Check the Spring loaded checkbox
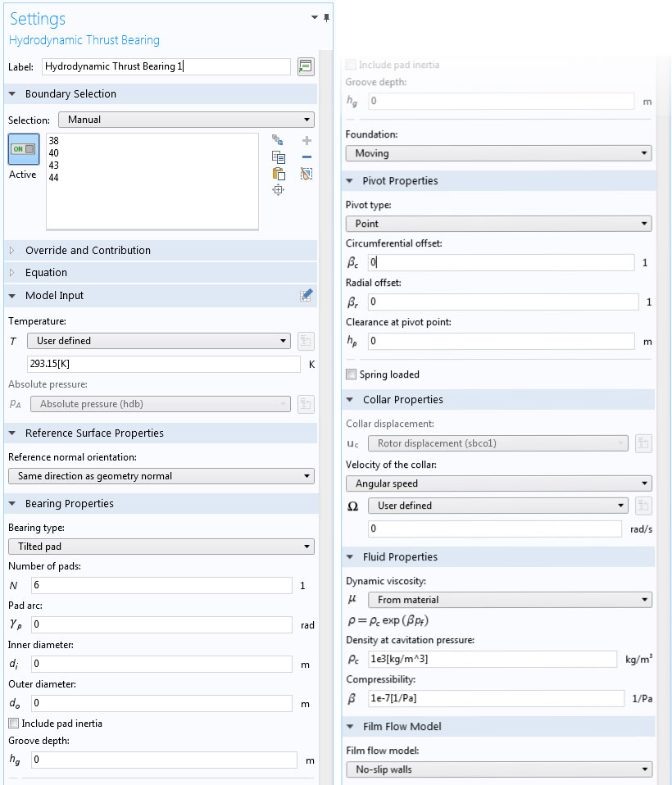Viewport: 672px width, 785px height. (352, 374)
